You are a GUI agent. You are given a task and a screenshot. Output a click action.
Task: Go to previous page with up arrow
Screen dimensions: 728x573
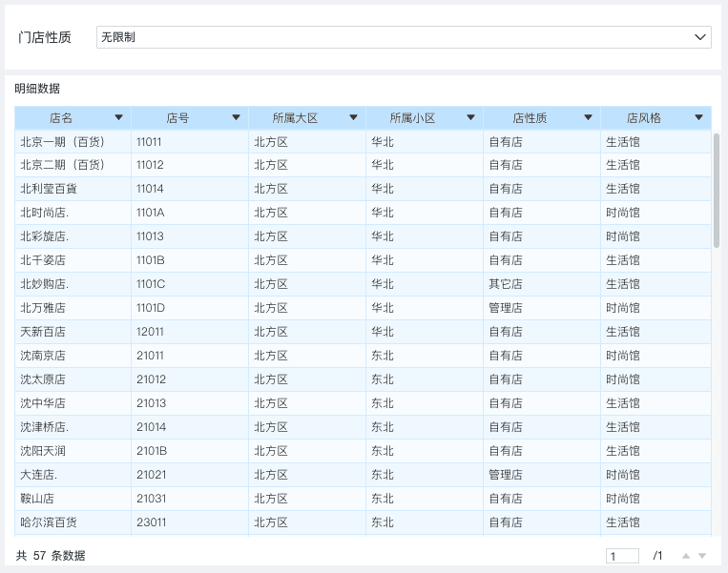tap(686, 556)
